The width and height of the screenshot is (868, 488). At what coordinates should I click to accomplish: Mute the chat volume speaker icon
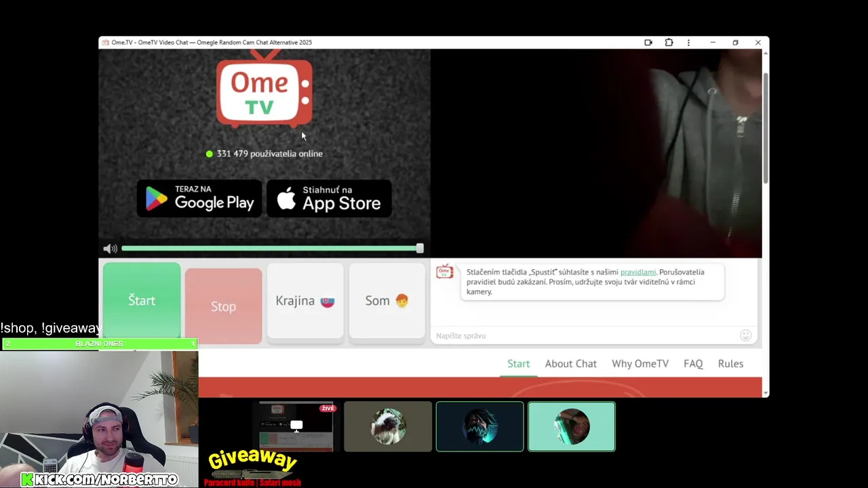click(x=110, y=249)
